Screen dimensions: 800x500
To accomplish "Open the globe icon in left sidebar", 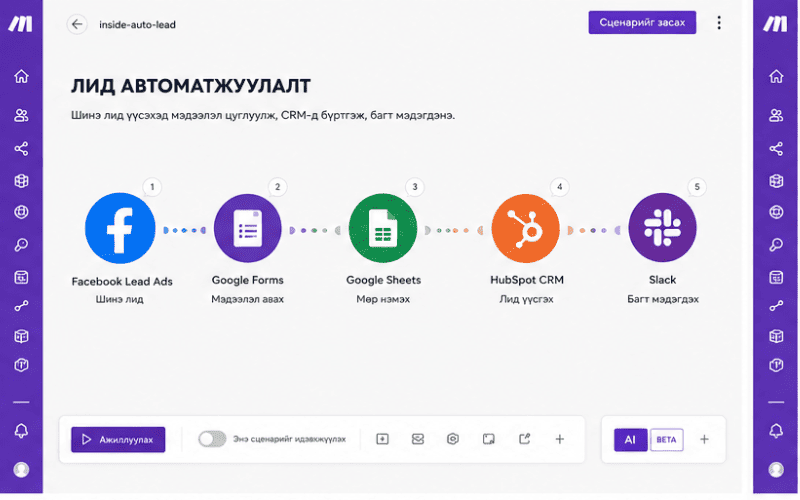I will 21,212.
